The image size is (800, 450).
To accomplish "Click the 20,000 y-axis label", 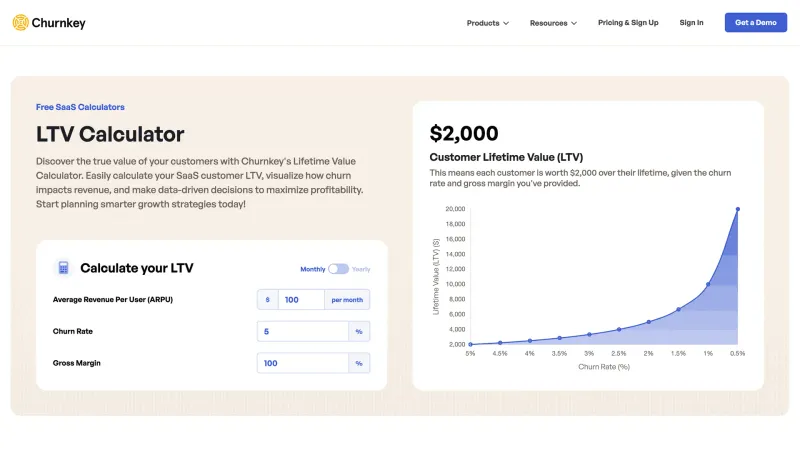I will point(455,209).
